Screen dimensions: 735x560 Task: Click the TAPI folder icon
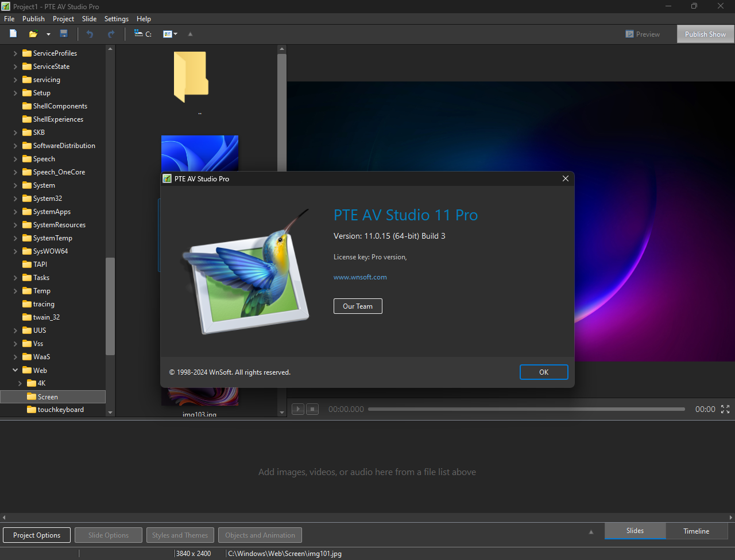(27, 264)
